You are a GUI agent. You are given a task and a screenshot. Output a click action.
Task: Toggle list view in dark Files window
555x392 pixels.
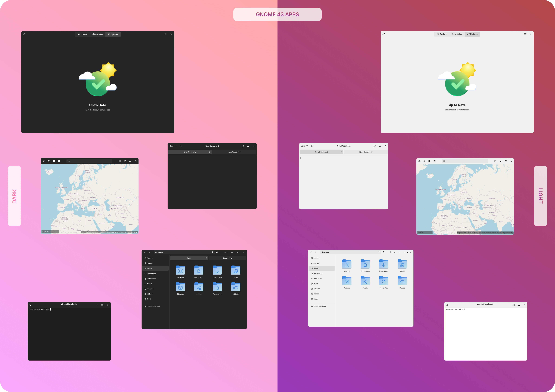(x=225, y=252)
